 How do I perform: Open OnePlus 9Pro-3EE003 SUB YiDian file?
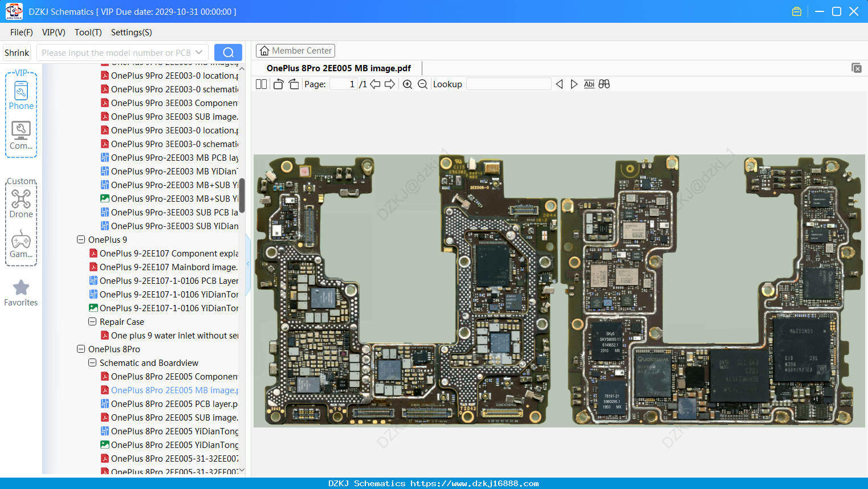pyautogui.click(x=169, y=226)
